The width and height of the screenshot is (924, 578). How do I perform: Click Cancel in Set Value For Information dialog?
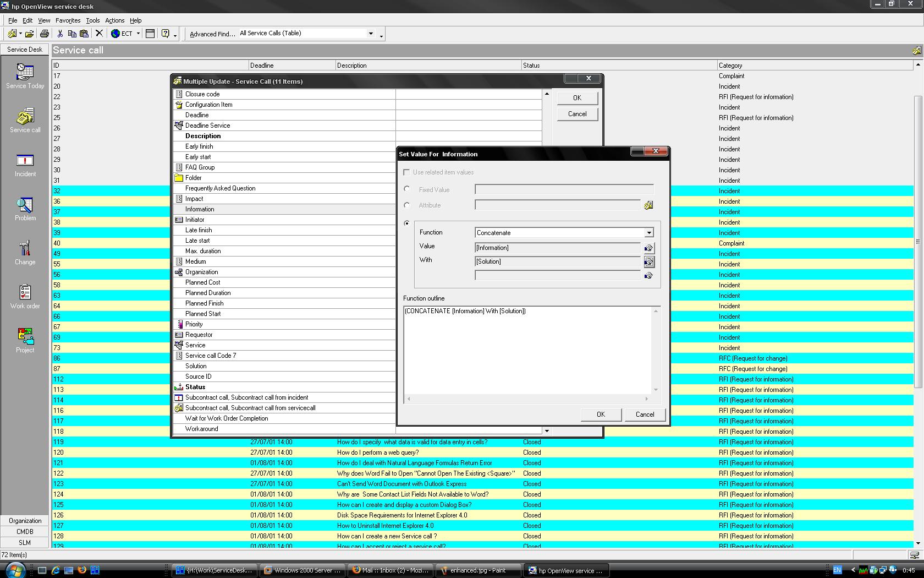click(645, 415)
